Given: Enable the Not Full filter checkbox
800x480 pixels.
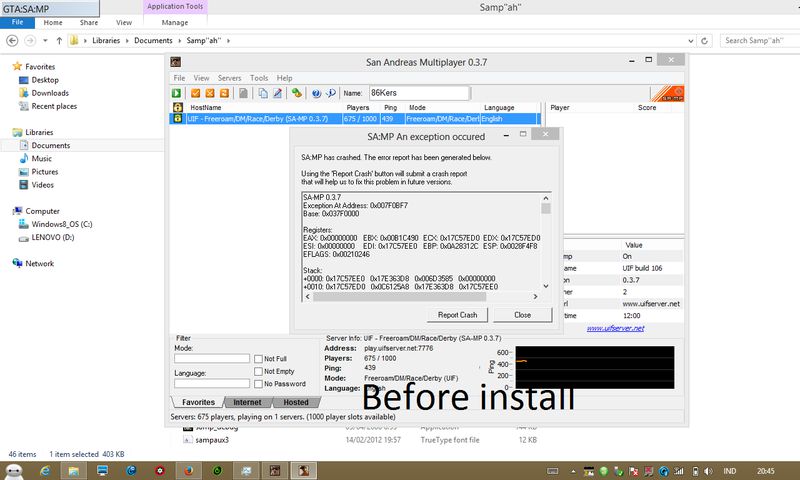Looking at the screenshot, I should (258, 359).
